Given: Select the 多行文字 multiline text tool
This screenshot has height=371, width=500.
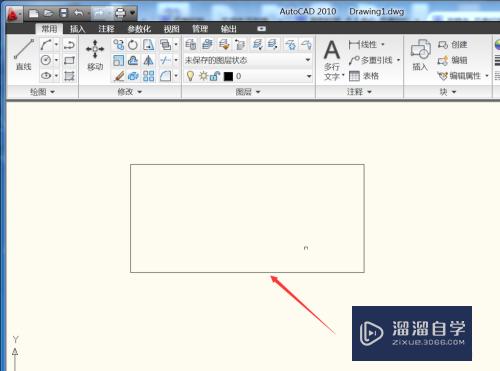Looking at the screenshot, I should [332, 60].
